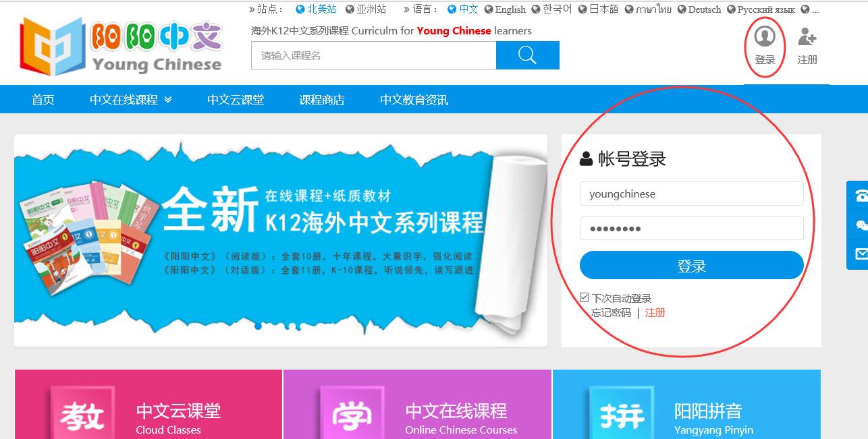Click the K12海外中文系列课程 banner image
This screenshot has width=868, height=439.
281,240
